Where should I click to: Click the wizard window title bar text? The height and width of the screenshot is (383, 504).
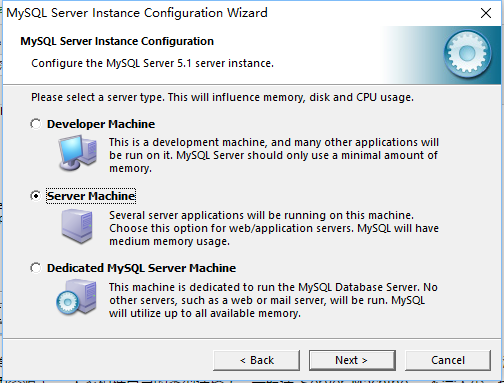137,13
